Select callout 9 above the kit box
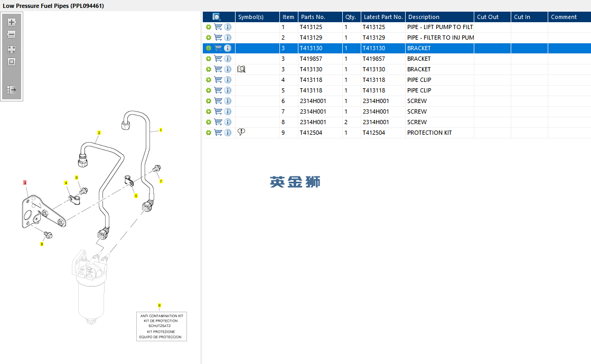This screenshot has width=591, height=364. coord(160,305)
